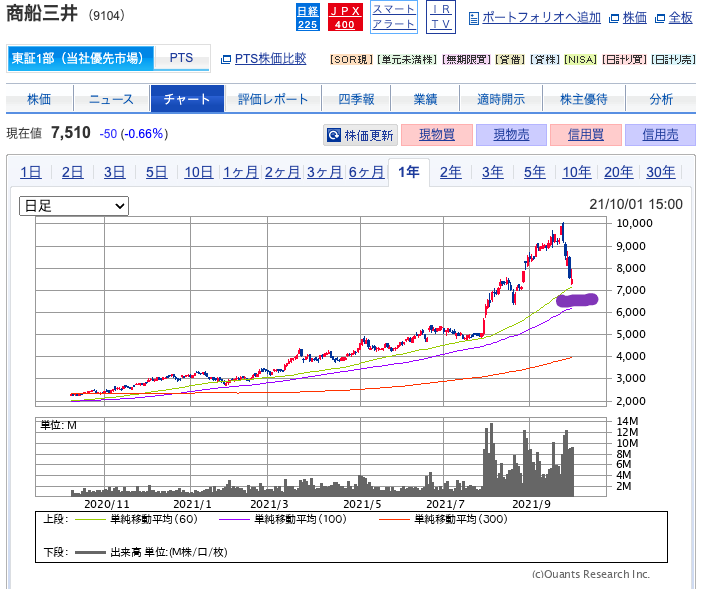This screenshot has height=589, width=702.
Task: Click orange 単純移動平均(300) legend line
Action: tap(394, 520)
